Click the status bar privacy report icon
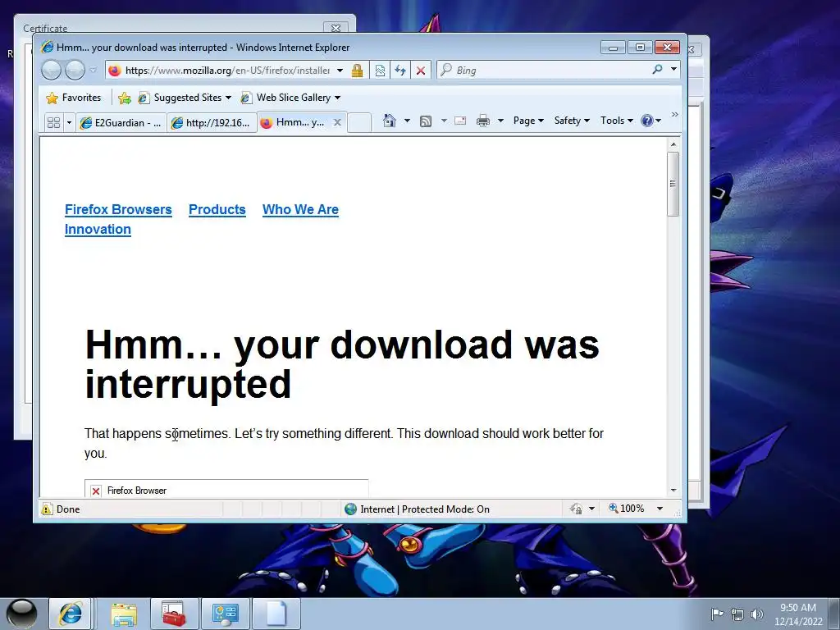Viewport: 840px width, 630px height. [577, 509]
